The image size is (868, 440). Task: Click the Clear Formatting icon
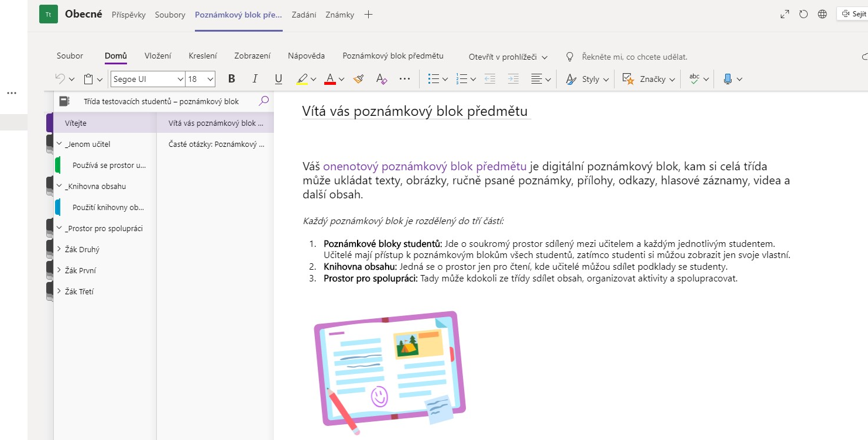coord(382,79)
